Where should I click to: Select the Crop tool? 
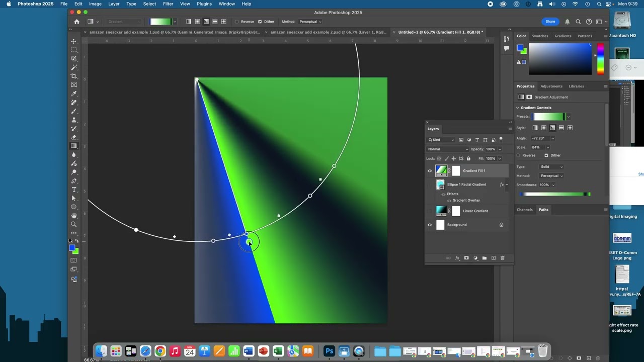click(x=74, y=76)
